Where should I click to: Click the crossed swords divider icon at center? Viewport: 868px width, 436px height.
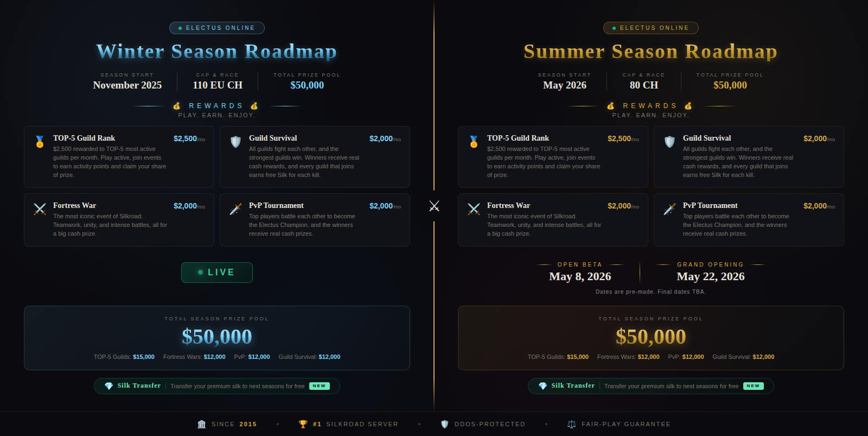[x=434, y=206]
